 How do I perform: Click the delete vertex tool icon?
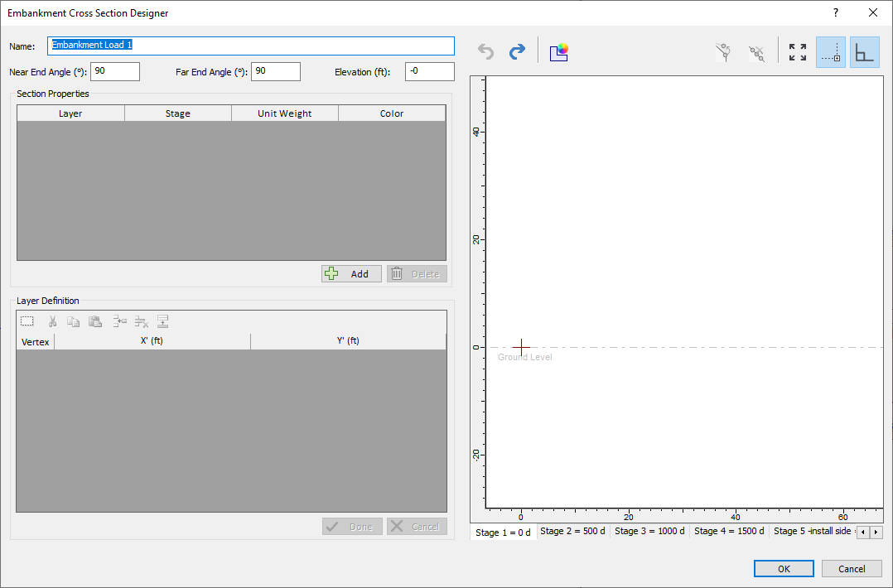pos(755,52)
